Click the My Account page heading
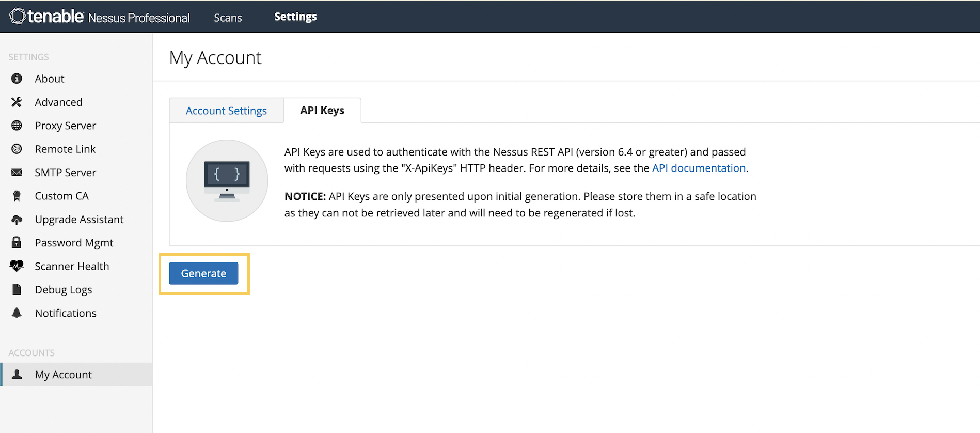Screen dimensions: 980x433 (215, 58)
